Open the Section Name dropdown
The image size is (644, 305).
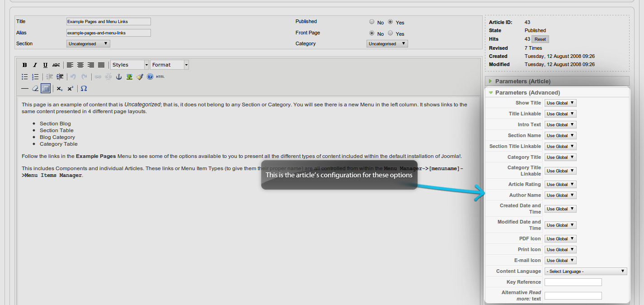(560, 136)
